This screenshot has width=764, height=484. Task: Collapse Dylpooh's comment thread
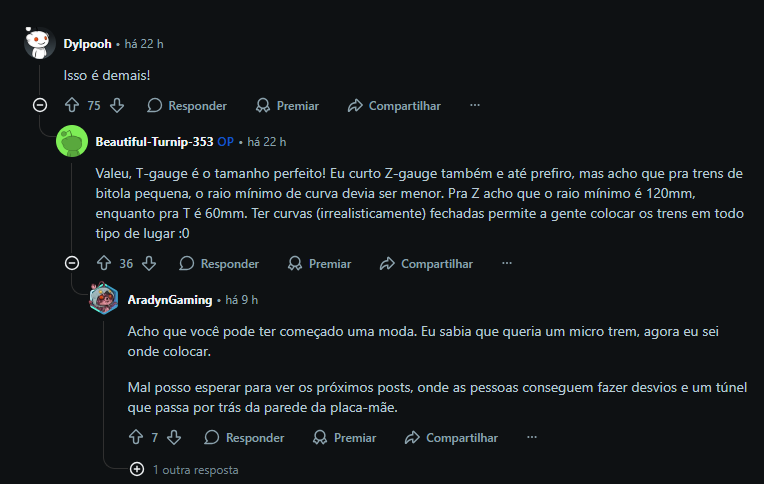[x=39, y=105]
